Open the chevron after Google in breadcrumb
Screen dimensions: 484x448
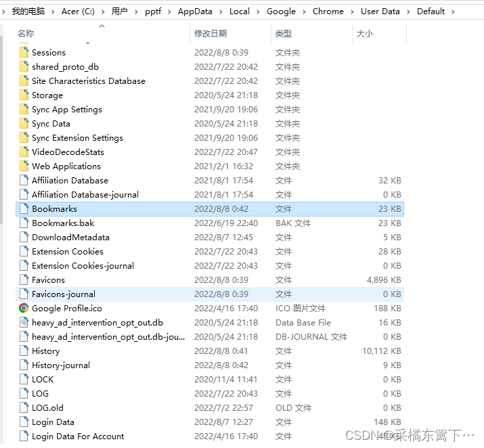304,12
